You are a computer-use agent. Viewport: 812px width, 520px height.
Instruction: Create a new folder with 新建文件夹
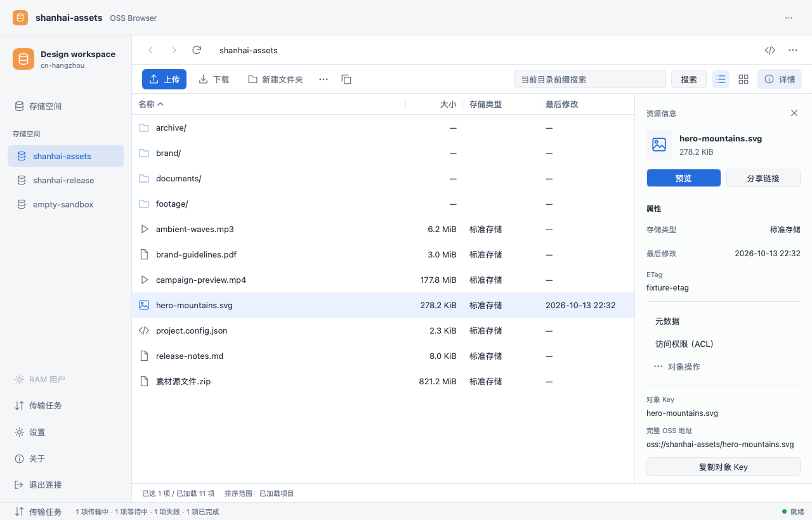(x=275, y=79)
